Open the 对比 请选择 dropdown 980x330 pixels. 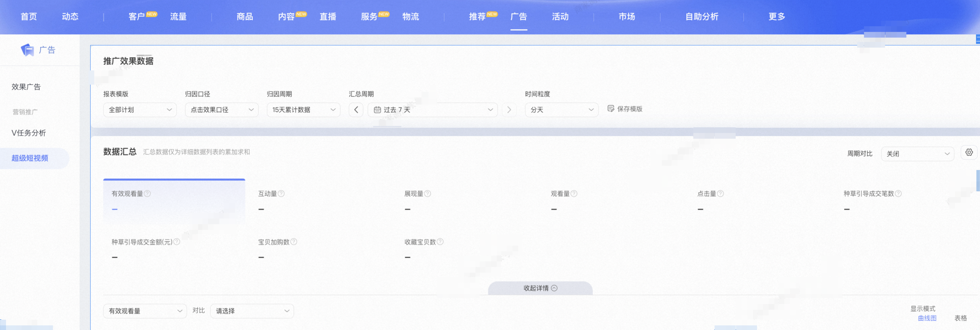pos(252,310)
